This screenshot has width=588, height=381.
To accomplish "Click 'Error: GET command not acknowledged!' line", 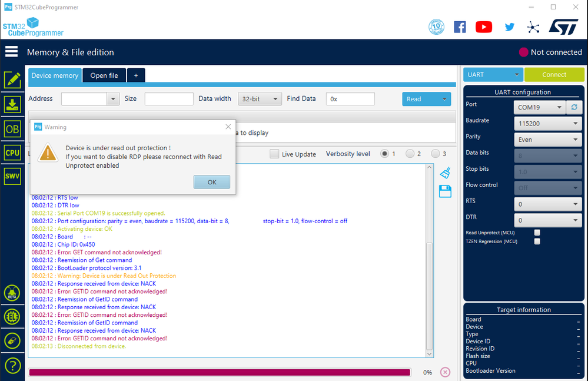I will click(97, 253).
